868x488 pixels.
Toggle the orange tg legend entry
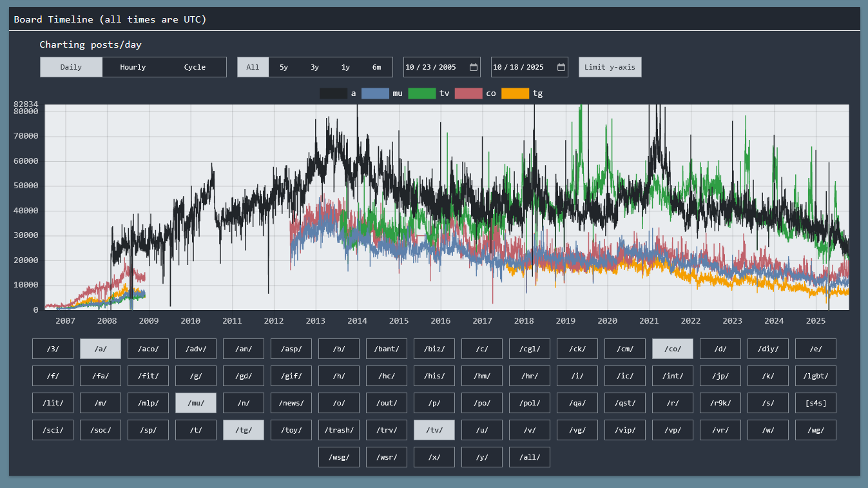tap(515, 93)
